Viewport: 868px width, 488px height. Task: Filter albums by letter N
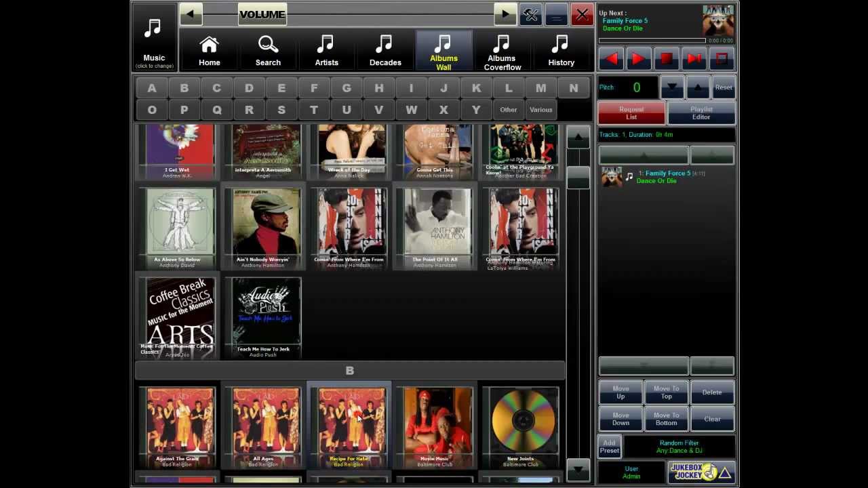(x=573, y=88)
